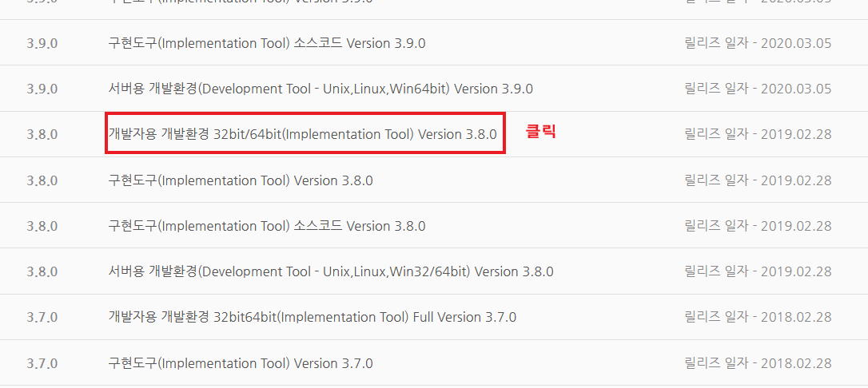
Task: Click 개발자용 개발환경 Full Version 3.7.0 link
Action: [312, 317]
